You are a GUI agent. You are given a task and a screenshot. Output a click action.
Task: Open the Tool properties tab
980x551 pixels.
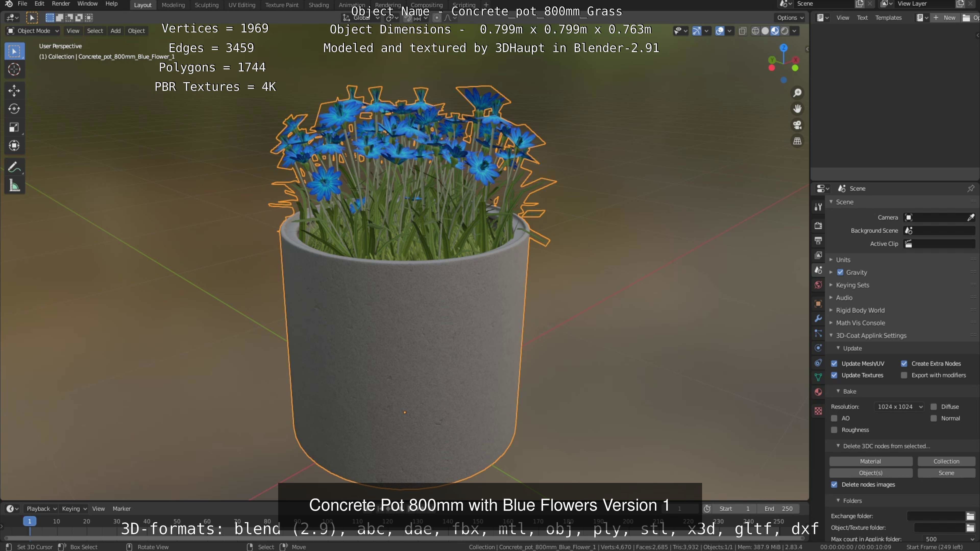pos(818,206)
